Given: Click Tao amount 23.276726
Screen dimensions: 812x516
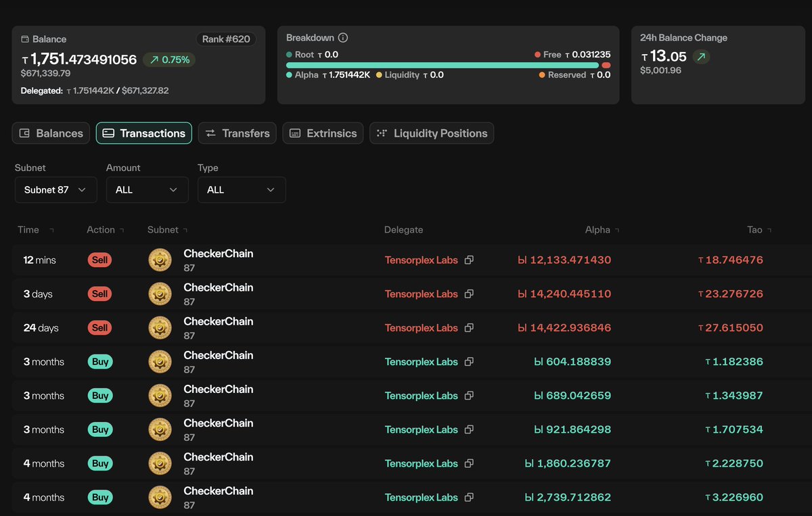Looking at the screenshot, I should point(731,294).
